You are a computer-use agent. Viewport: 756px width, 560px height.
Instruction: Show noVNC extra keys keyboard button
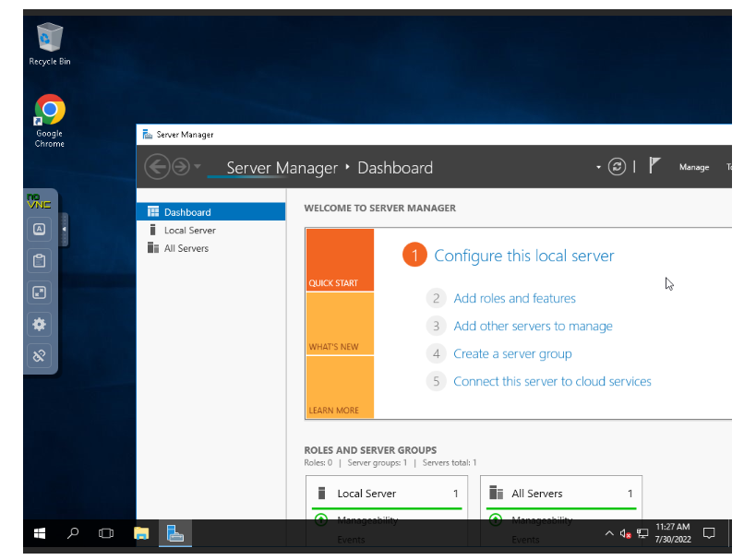(40, 230)
